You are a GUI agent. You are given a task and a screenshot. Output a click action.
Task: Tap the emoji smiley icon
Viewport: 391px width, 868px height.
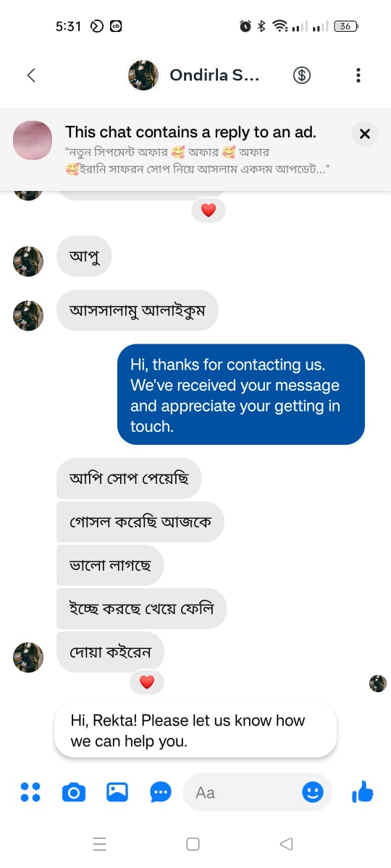[312, 793]
